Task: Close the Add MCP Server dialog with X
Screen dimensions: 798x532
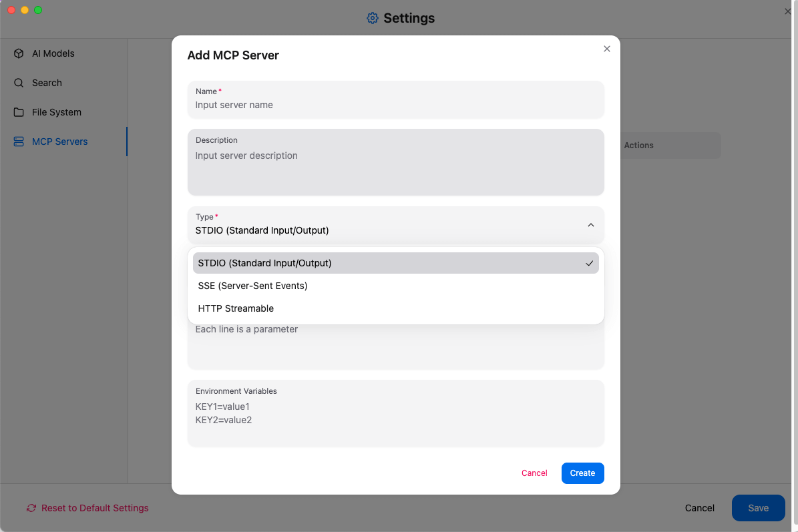Action: pyautogui.click(x=606, y=49)
